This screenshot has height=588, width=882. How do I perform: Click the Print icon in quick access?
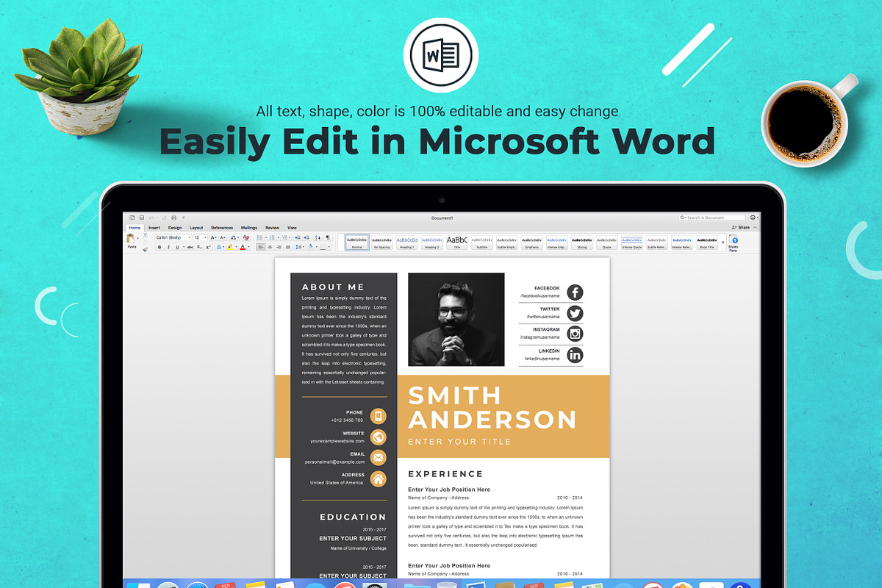(x=174, y=217)
